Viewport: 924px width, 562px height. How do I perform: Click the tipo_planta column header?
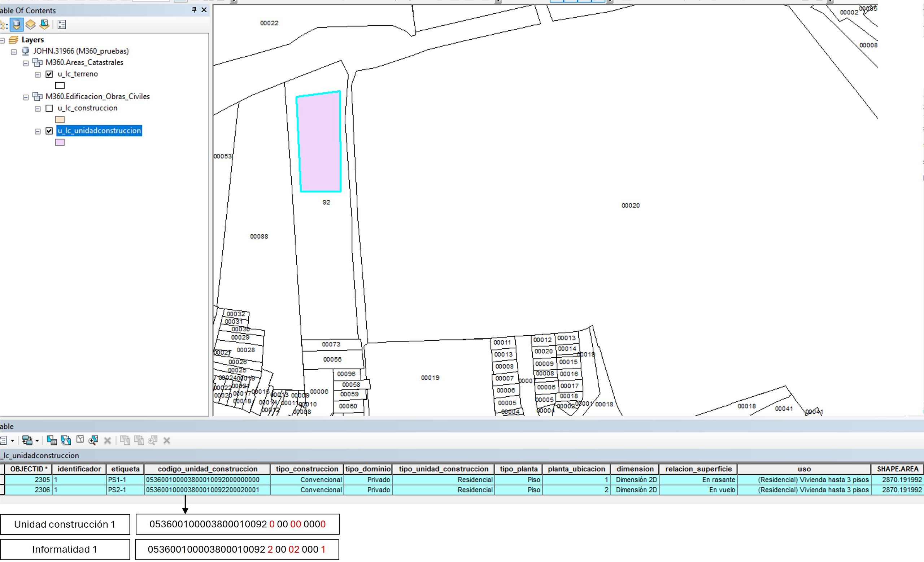(519, 469)
